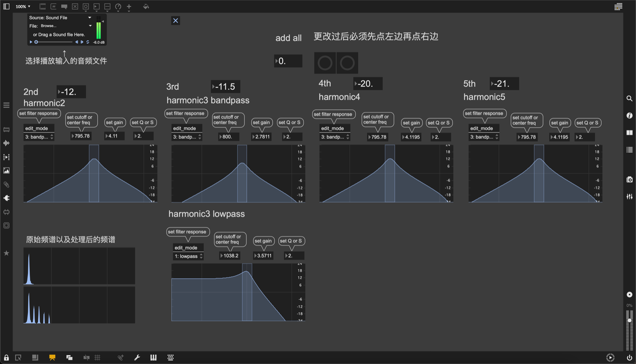Click the new-from-clipboard paperclip plus icon
This screenshot has height=364, width=636.
tap(120, 358)
